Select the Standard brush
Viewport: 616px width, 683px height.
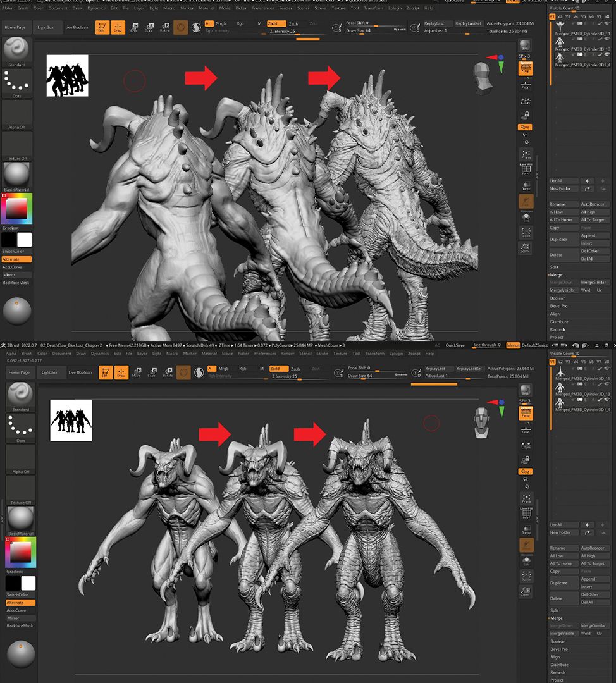(x=17, y=51)
